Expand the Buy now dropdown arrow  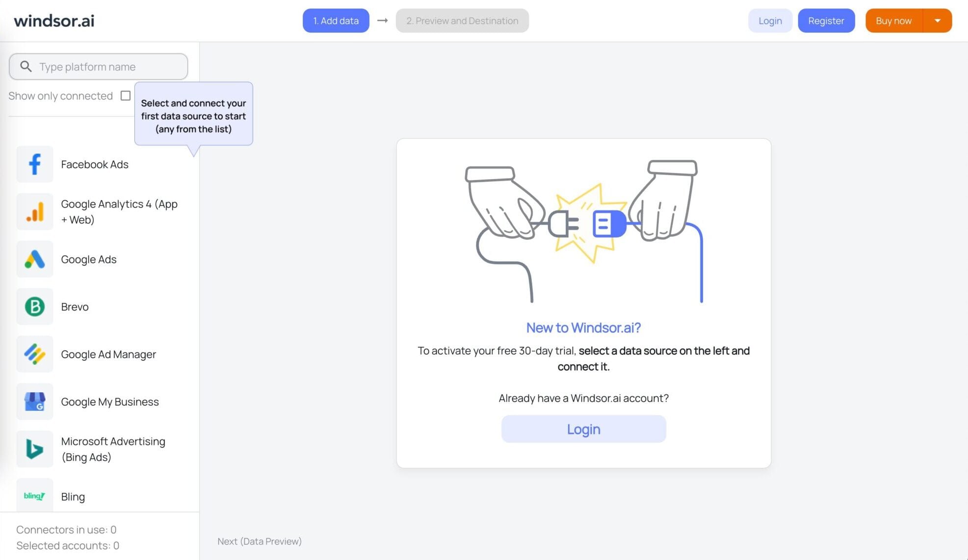click(x=938, y=21)
